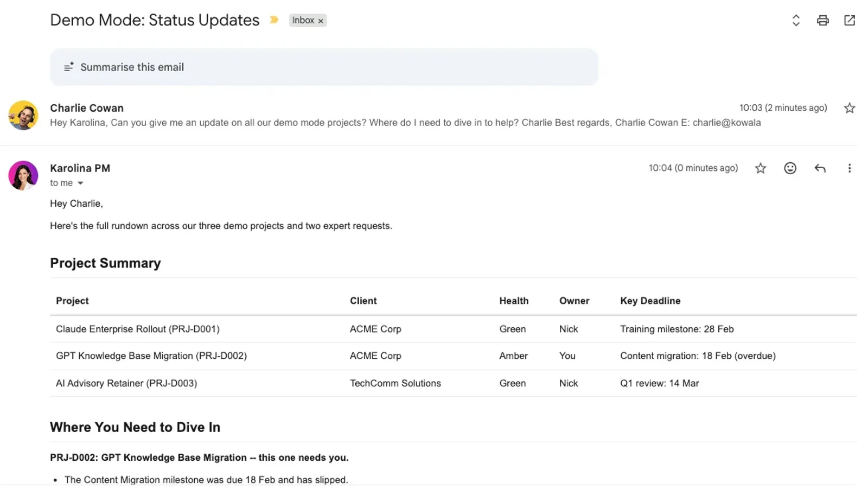Expand Charlie Cowan's collapsed message preview

405,123
